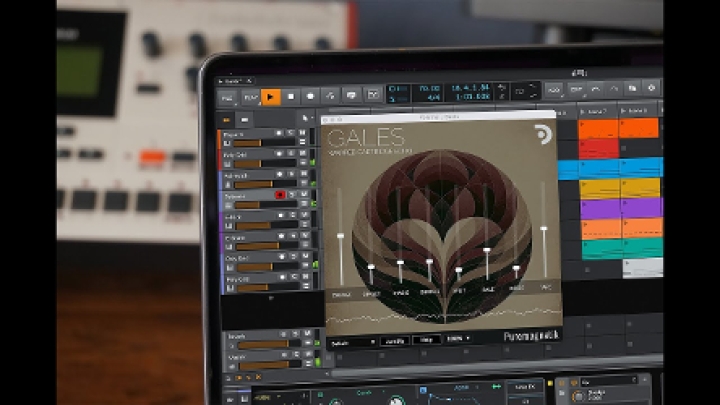The image size is (720, 405).
Task: Open the PLAY menu button
Action: click(250, 97)
